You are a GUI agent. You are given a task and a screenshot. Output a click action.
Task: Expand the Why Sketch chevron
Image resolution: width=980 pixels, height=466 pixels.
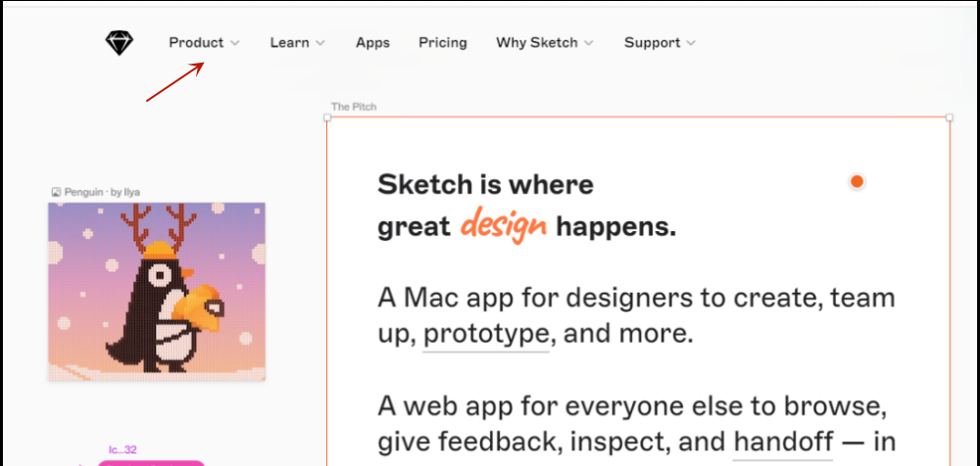589,44
